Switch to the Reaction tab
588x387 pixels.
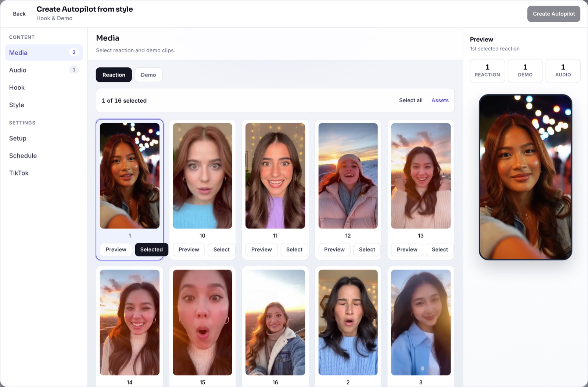point(114,75)
